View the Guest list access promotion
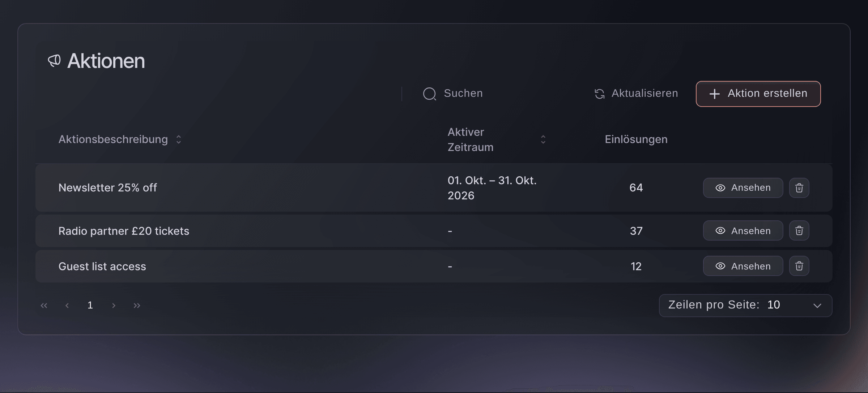The height and width of the screenshot is (393, 868). coord(743,266)
